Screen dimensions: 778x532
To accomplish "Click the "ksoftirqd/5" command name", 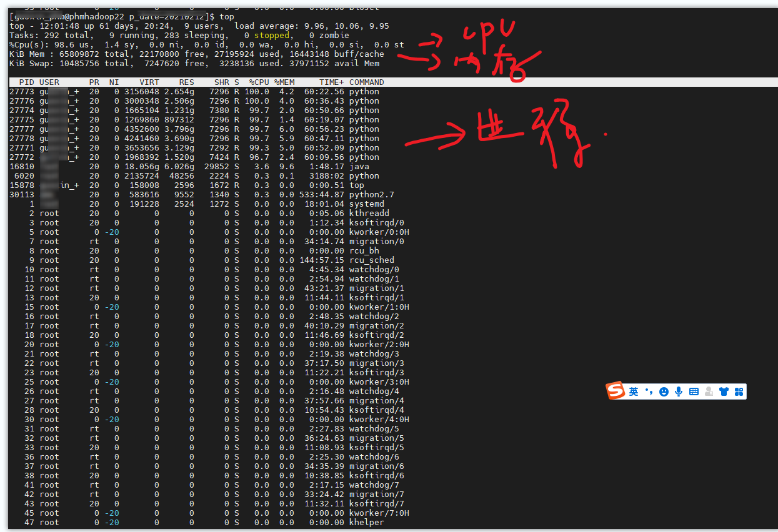I will coord(377,448).
